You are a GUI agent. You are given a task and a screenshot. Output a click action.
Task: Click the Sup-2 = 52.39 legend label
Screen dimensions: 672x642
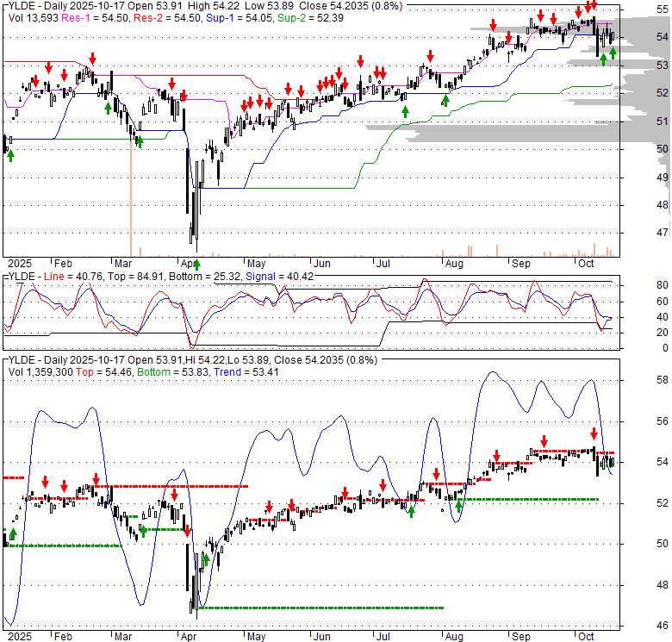pos(310,18)
